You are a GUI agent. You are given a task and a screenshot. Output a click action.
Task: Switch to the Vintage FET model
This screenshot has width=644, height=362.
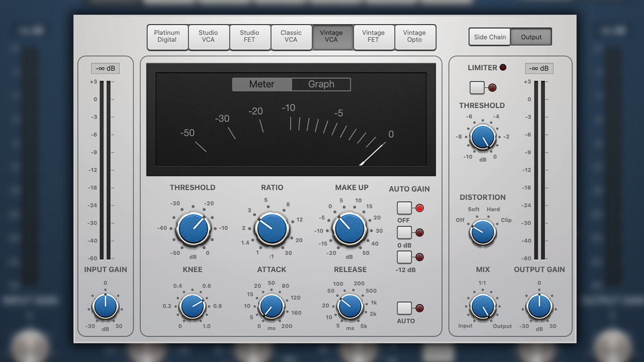click(374, 37)
